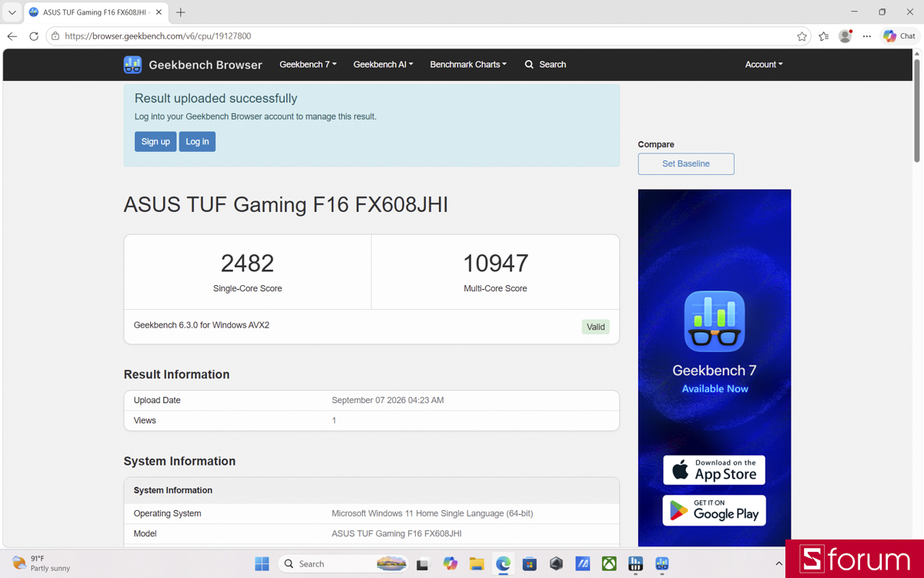The image size is (924, 578).
Task: Click the Geekbench Browser logo icon
Action: [x=132, y=65]
